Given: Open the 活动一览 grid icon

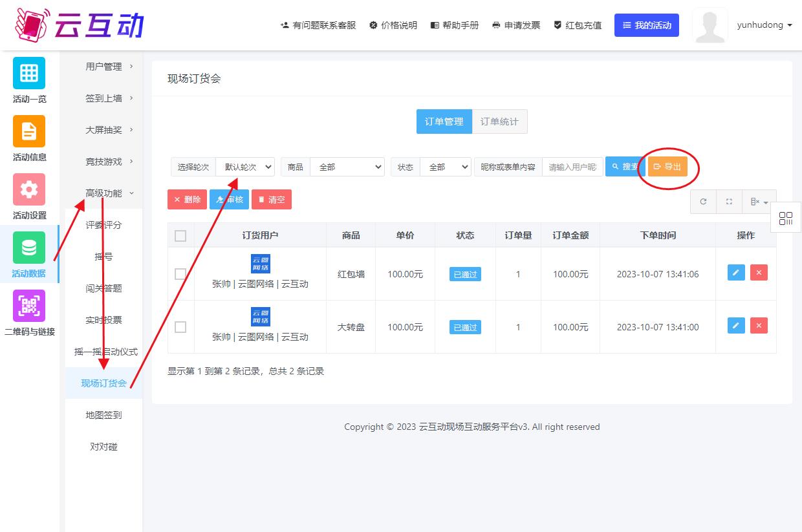Looking at the screenshot, I should pyautogui.click(x=29, y=73).
